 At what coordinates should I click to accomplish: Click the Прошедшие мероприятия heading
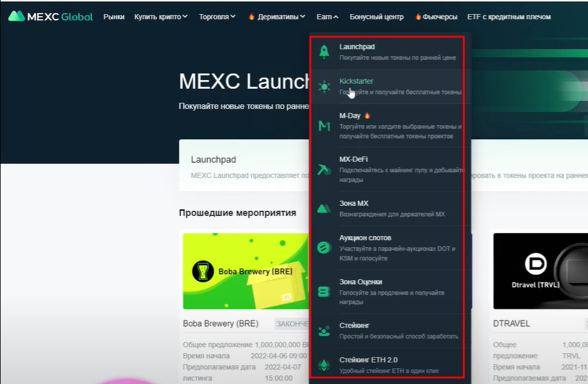[237, 213]
